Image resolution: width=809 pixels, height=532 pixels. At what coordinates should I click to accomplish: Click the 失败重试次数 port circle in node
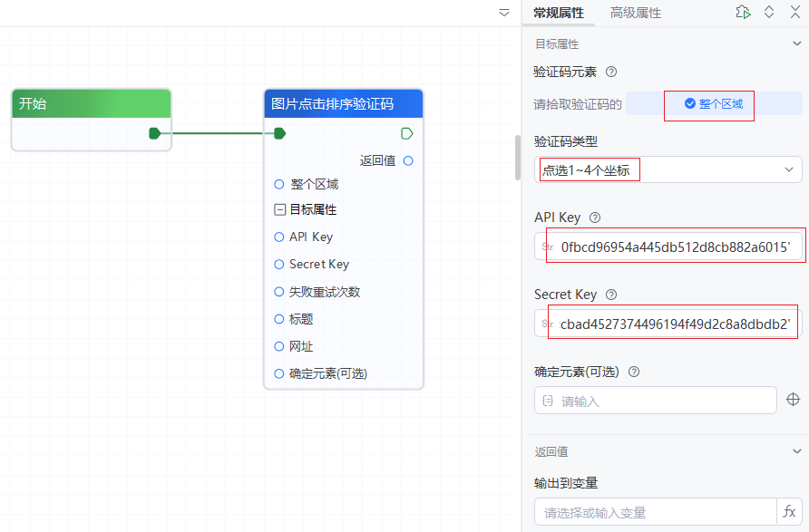coord(279,292)
